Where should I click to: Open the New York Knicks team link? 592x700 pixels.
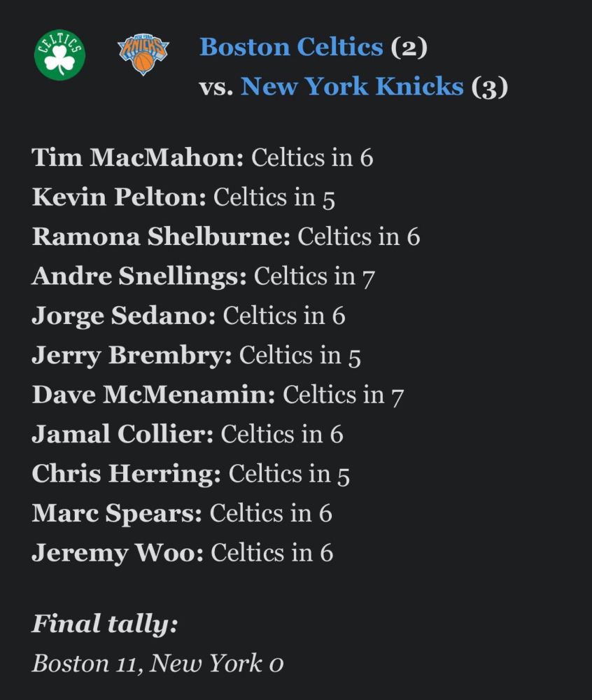coord(352,85)
